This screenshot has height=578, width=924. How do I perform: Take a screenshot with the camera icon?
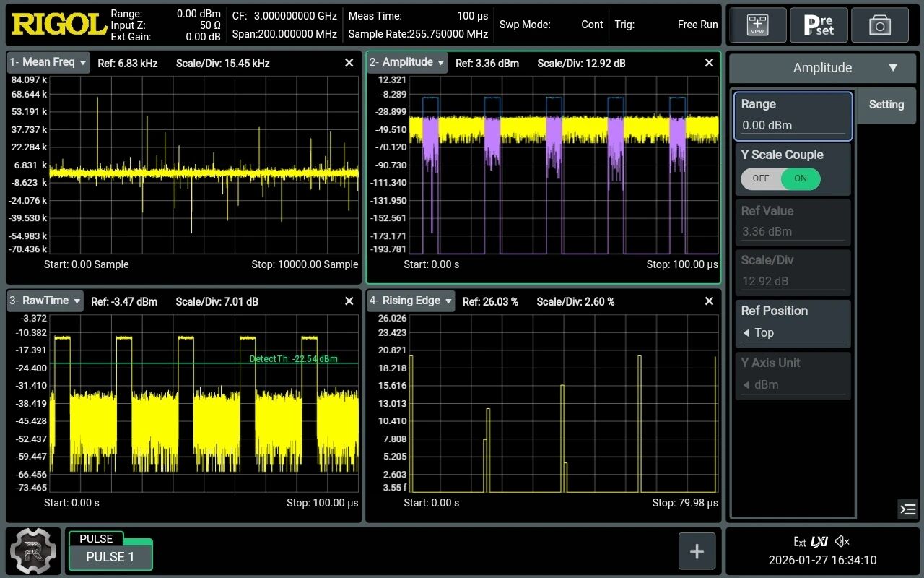[x=880, y=25]
